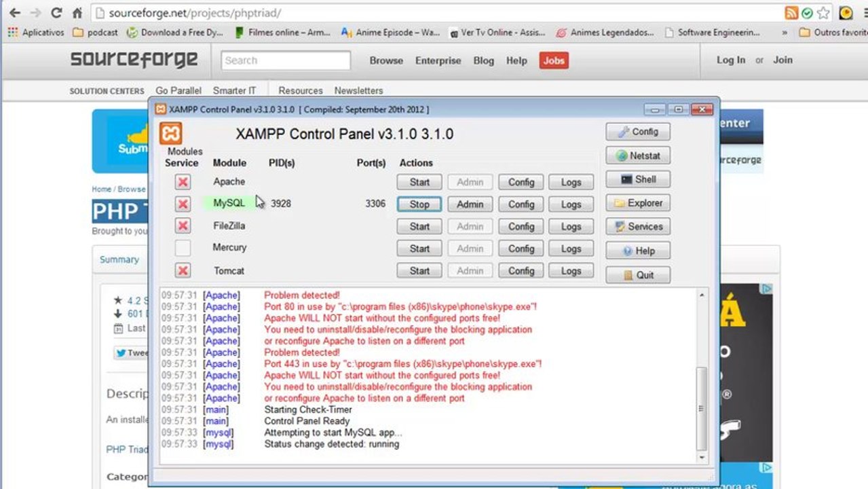
Task: Expand the bookmarks overflow chevron
Action: click(x=785, y=32)
